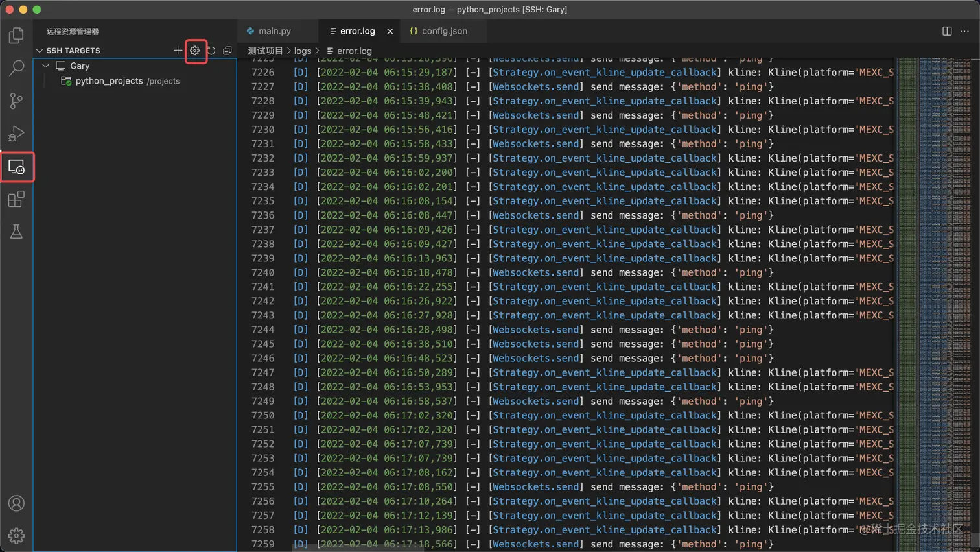980x552 pixels.
Task: Split the editor to the right
Action: pos(947,31)
